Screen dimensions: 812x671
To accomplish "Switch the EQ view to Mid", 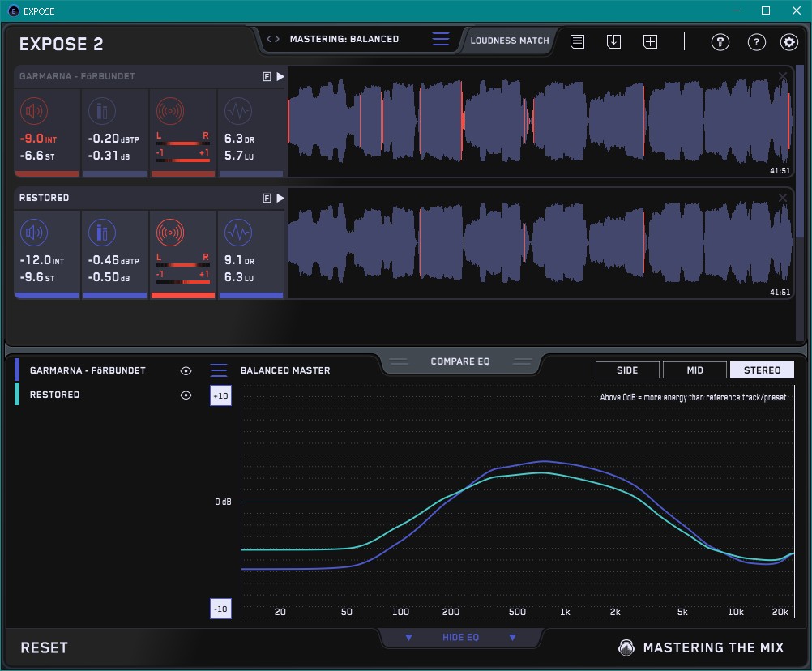I will 694,370.
